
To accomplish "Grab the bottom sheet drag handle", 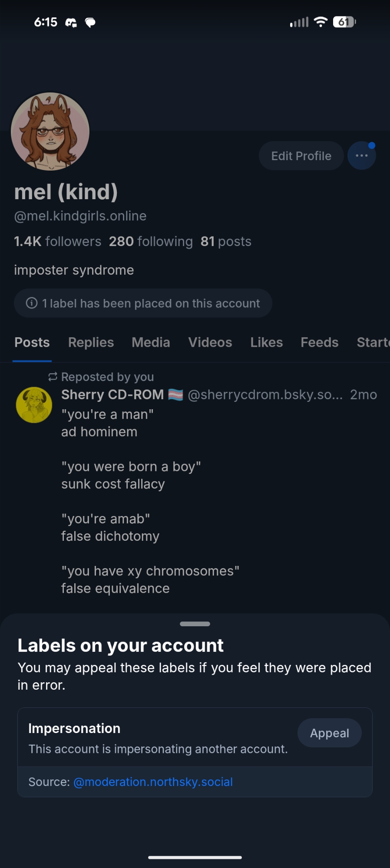I will (195, 624).
